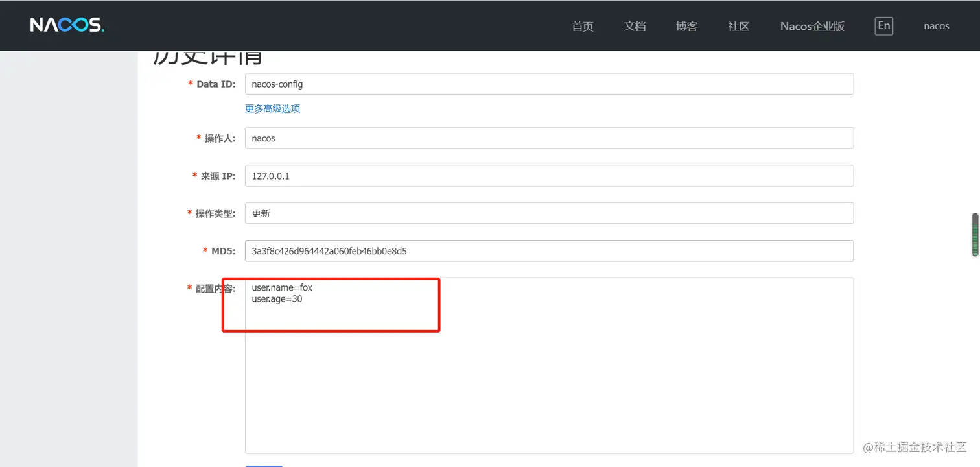
Task: Click the 来源 IP input field
Action: pyautogui.click(x=549, y=176)
